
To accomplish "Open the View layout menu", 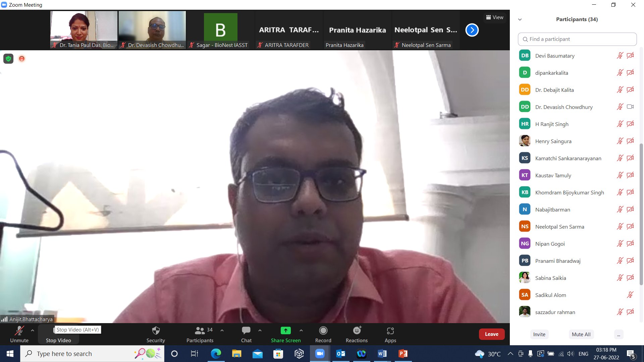I will [x=495, y=17].
